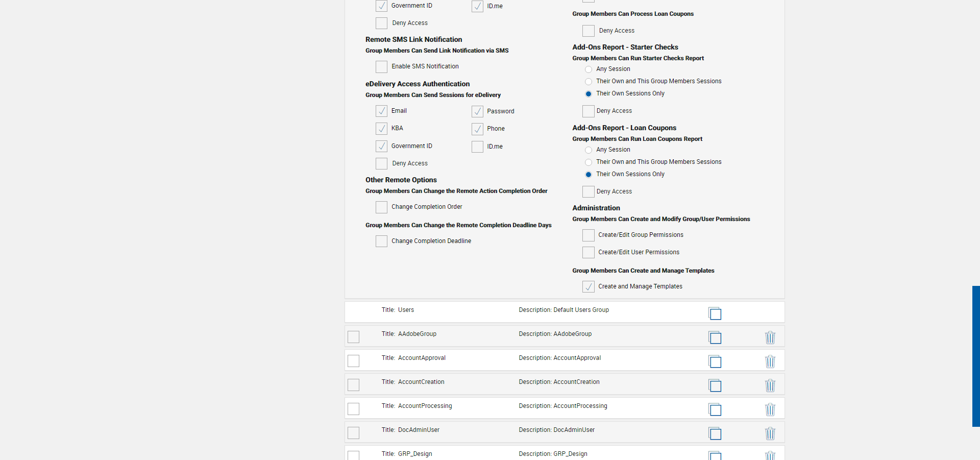The width and height of the screenshot is (980, 460).
Task: Click the 'Title: AccountApproval' text
Action: pos(413,358)
